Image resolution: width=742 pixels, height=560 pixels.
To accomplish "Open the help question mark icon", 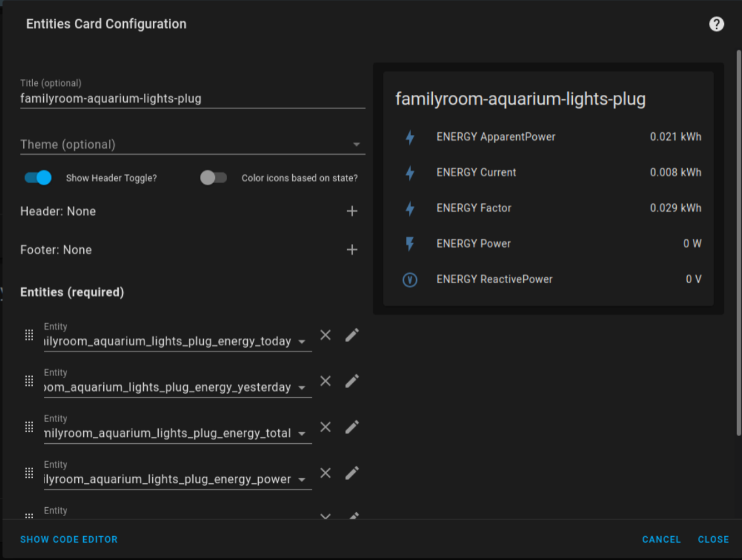I will tap(716, 25).
